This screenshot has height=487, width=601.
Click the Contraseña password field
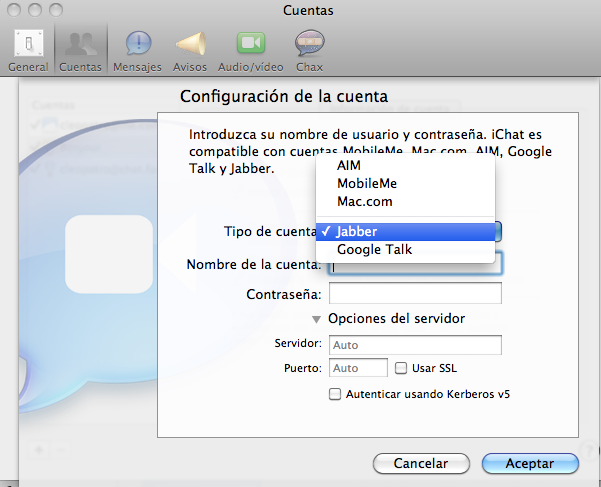pyautogui.click(x=415, y=293)
